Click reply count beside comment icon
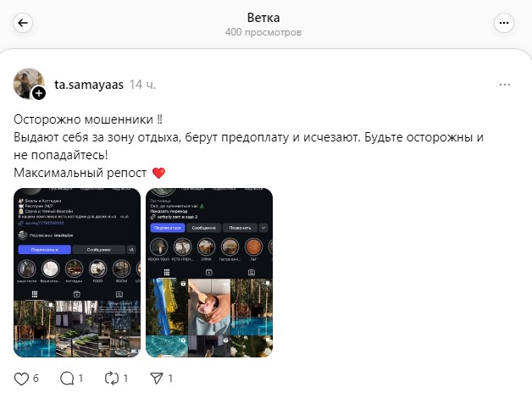 pos(80,379)
